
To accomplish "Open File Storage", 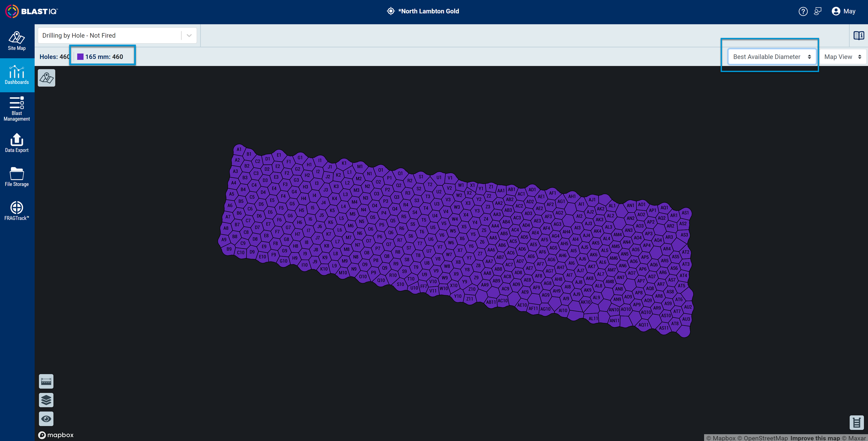I will (x=17, y=177).
